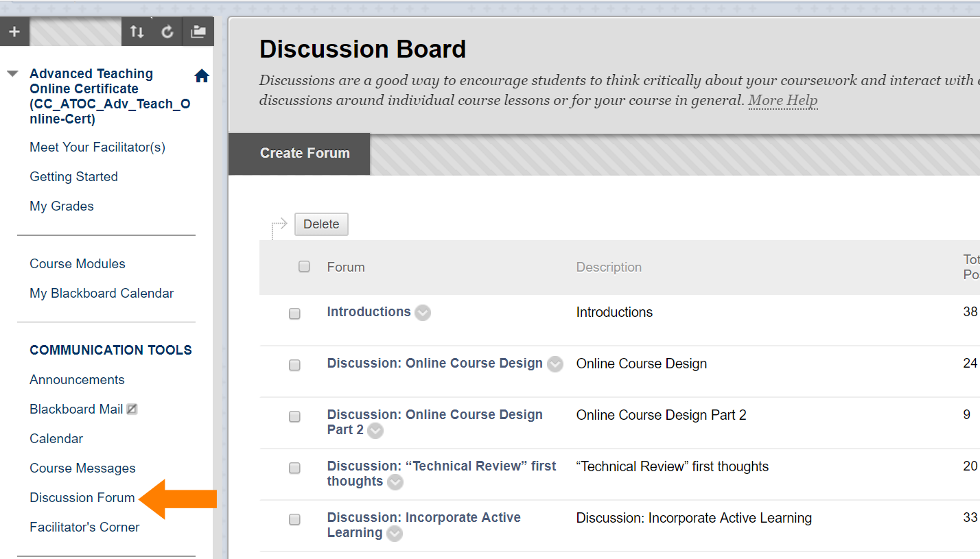
Task: Refresh the course menu
Action: pos(167,32)
